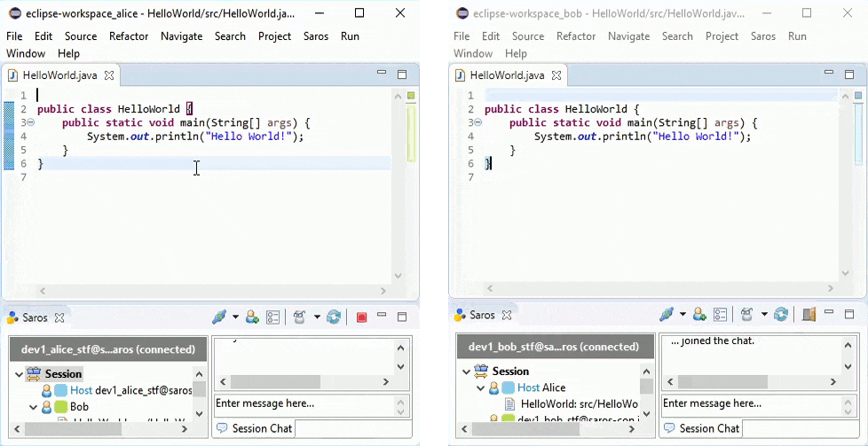Maximize Alice's Saros view panel
Viewport: 868px width, 446px height.
click(402, 317)
